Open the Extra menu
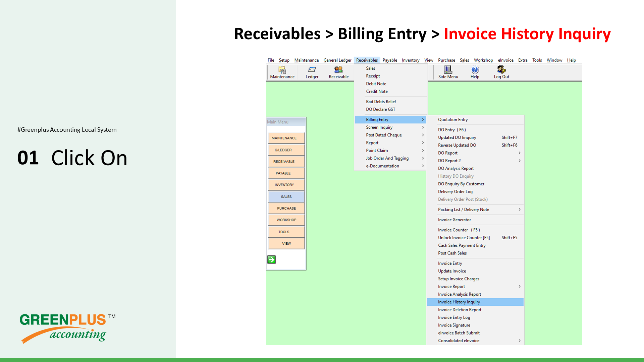 click(x=523, y=60)
